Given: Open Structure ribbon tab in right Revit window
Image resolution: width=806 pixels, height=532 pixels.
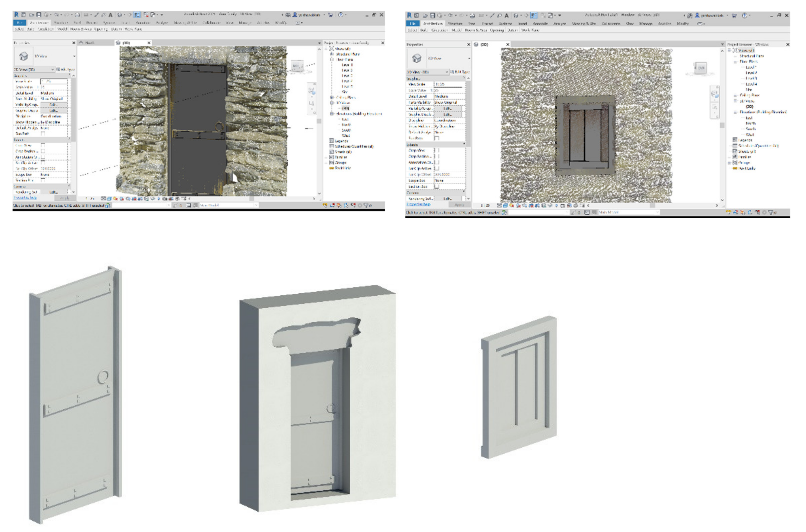Looking at the screenshot, I should (x=455, y=23).
